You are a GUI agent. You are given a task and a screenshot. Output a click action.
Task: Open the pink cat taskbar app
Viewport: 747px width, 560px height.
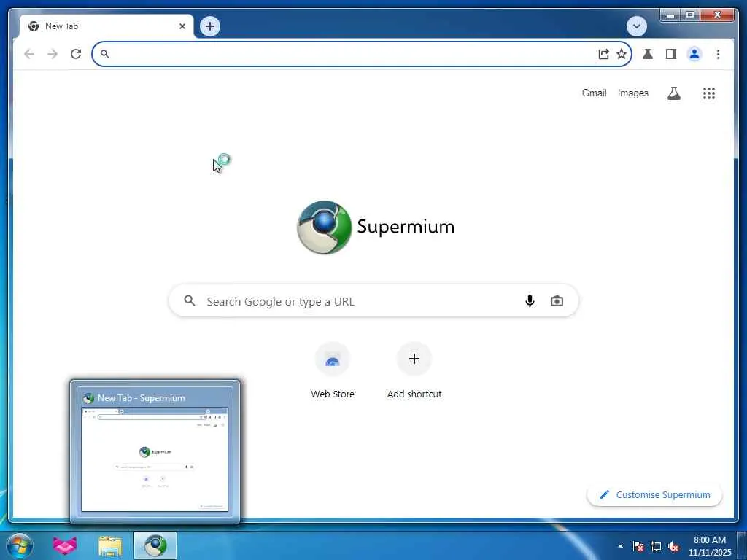click(x=65, y=545)
